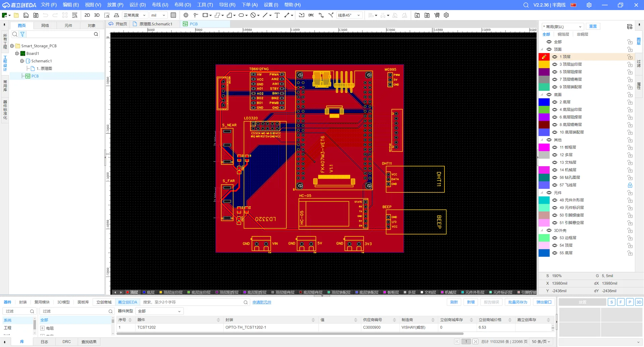Switch the canvas to 3D view
The height and width of the screenshot is (347, 644).
tap(97, 15)
